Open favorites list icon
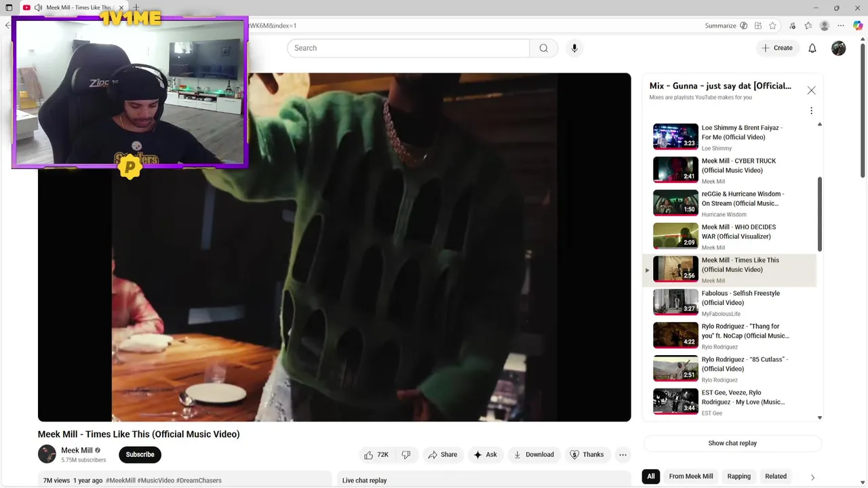Image resolution: width=868 pixels, height=488 pixels. pos(808,26)
